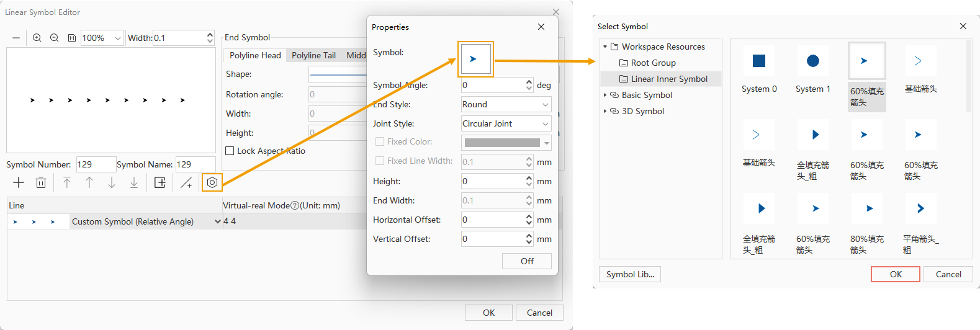Click the zoom in magnifier icon
The height and width of the screenshot is (330, 980).
click(x=37, y=38)
